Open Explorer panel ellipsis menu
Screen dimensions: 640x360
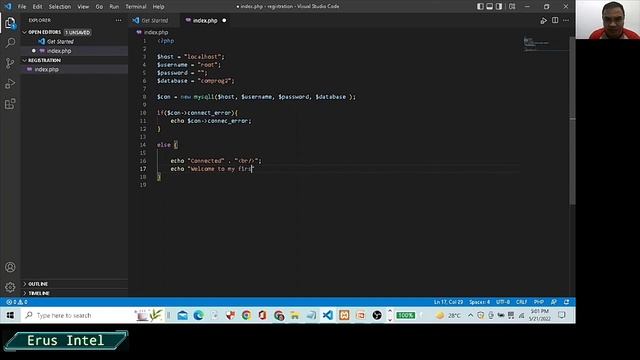(118, 20)
